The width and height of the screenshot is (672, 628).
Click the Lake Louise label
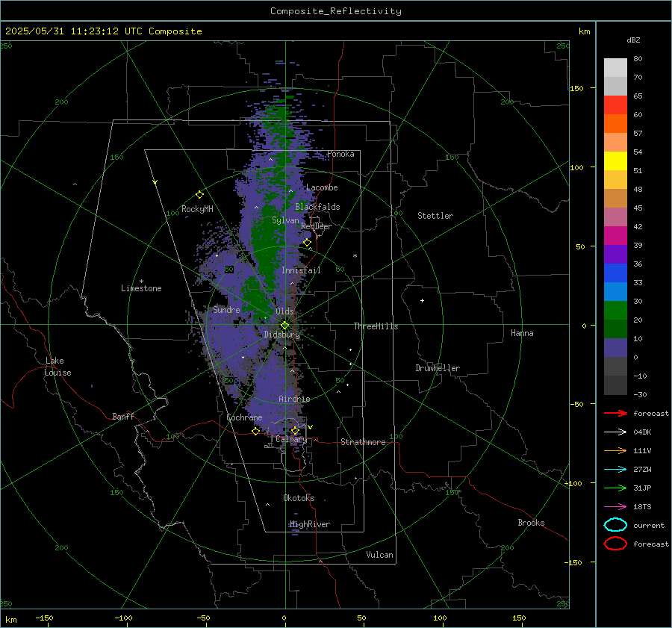pyautogui.click(x=57, y=367)
